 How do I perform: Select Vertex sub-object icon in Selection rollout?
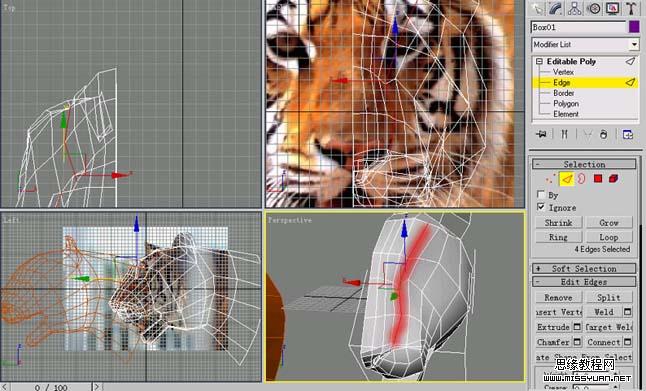[550, 179]
